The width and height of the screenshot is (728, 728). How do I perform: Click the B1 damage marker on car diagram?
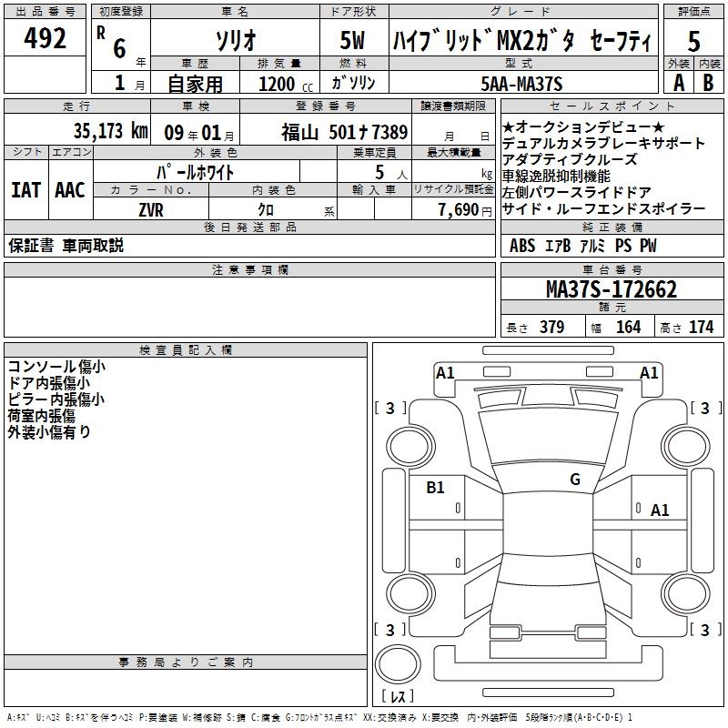pos(436,488)
